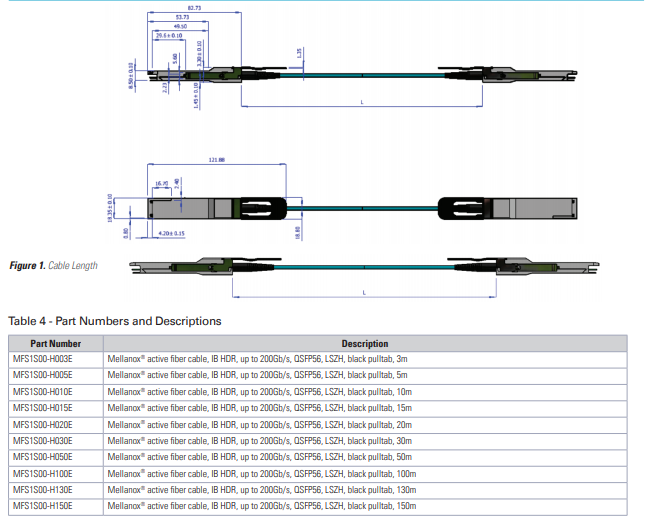Click the description for the 100m cable
The height and width of the screenshot is (526, 653).
[262, 473]
